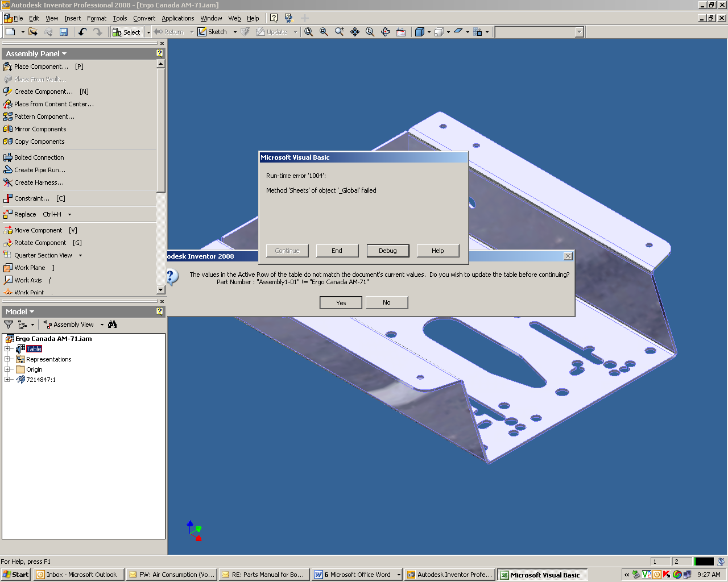Select Ergo Canada AM-71.iam tree root
Image resolution: width=728 pixels, height=582 pixels.
point(53,339)
